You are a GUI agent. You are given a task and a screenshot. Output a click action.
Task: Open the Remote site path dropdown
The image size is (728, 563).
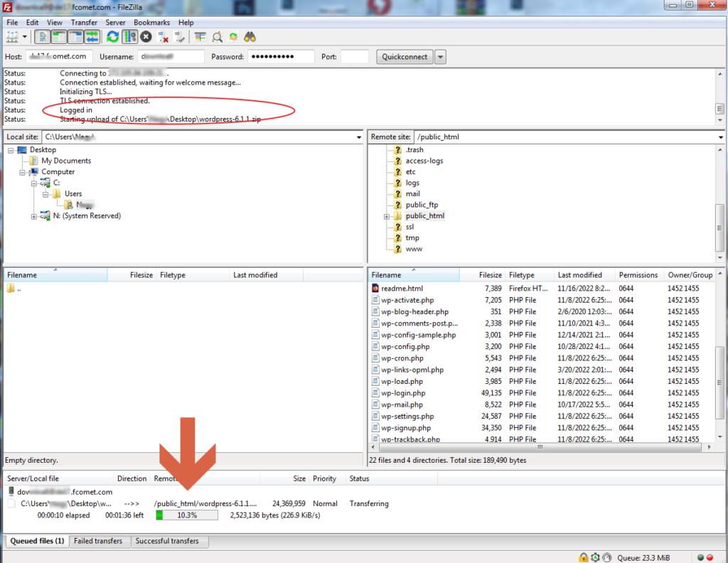click(721, 137)
